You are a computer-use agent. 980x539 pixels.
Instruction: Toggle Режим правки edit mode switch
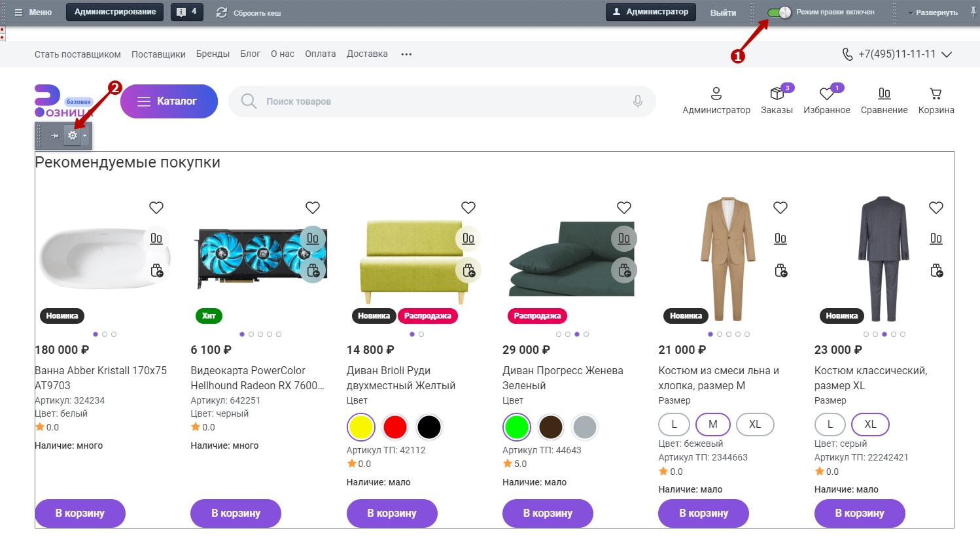click(779, 12)
